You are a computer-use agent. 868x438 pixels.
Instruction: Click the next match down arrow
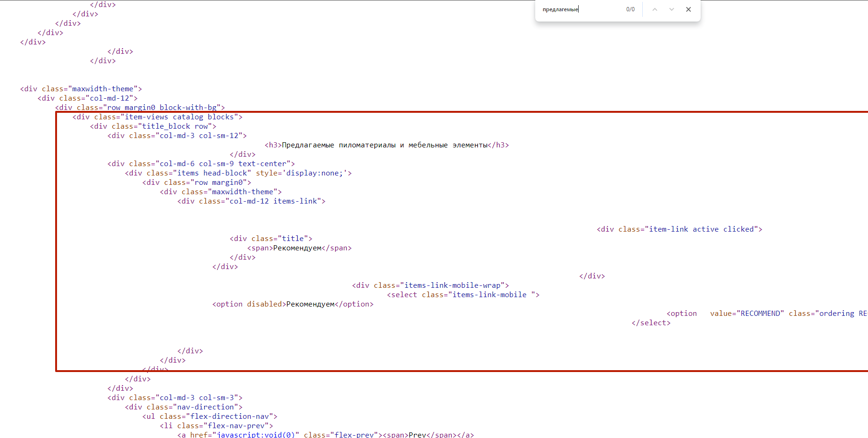coord(672,9)
